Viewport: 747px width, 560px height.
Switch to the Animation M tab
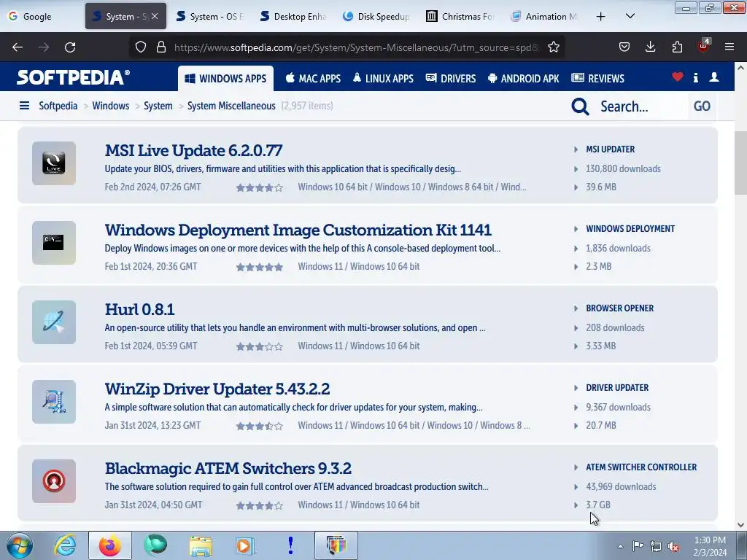pos(546,16)
